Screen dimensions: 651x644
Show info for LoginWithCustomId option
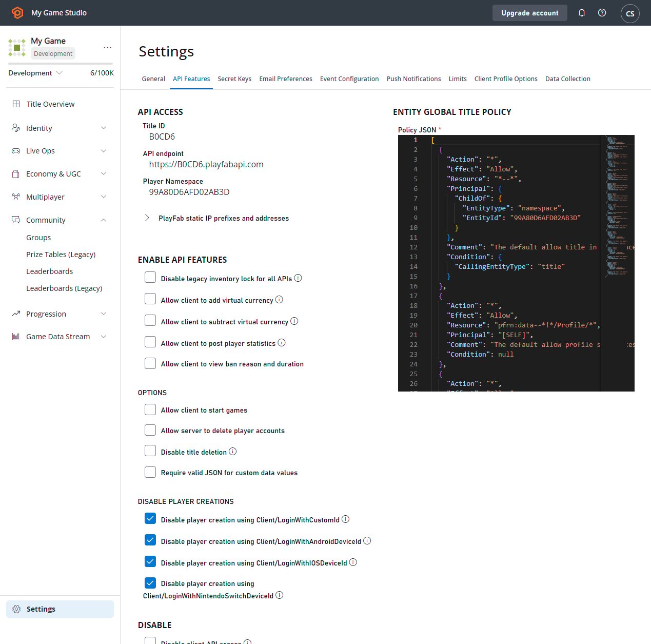pyautogui.click(x=346, y=519)
